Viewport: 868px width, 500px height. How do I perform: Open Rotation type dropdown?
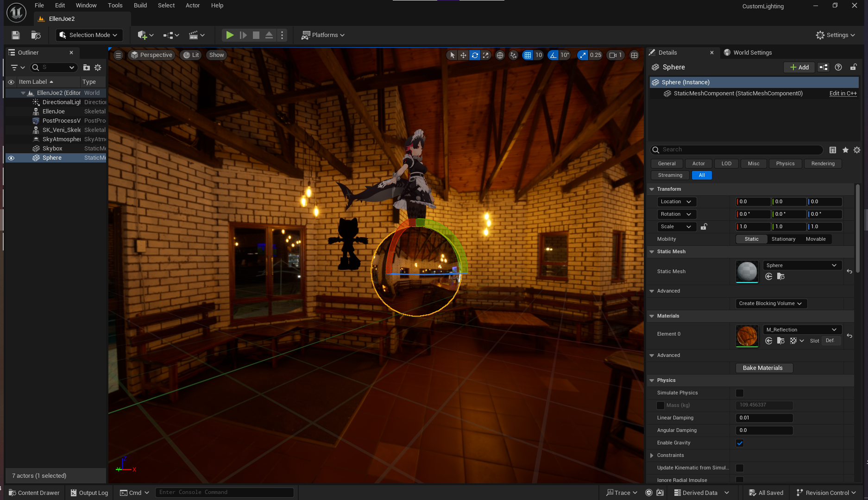click(676, 214)
